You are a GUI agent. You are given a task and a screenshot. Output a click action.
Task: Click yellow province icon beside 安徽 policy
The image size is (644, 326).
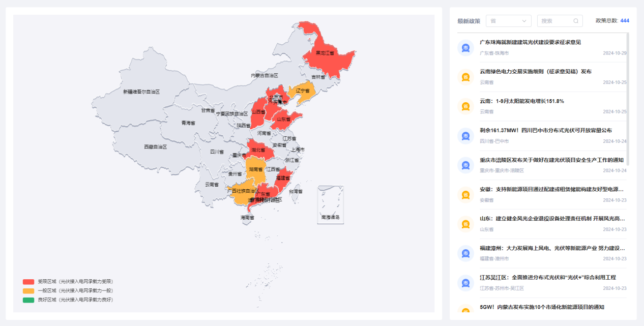tap(465, 194)
